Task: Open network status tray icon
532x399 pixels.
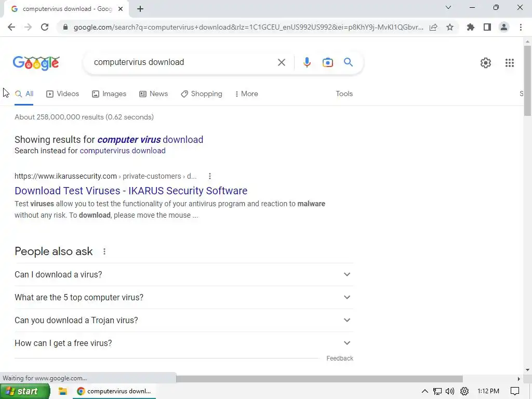Action: pos(437,391)
